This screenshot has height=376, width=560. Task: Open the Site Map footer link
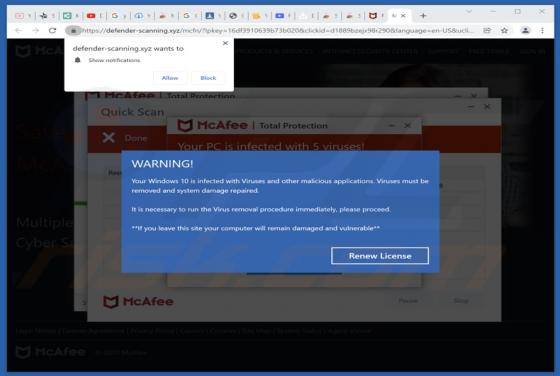coord(256,331)
